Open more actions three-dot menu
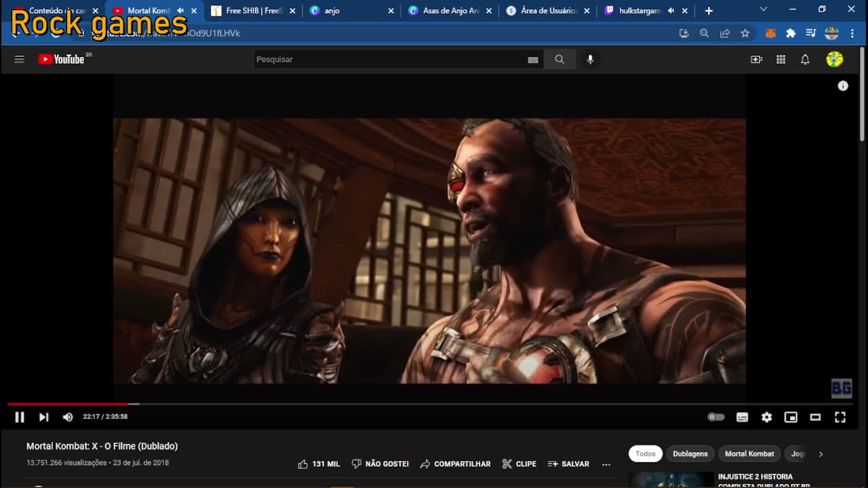The width and height of the screenshot is (868, 488). (606, 464)
